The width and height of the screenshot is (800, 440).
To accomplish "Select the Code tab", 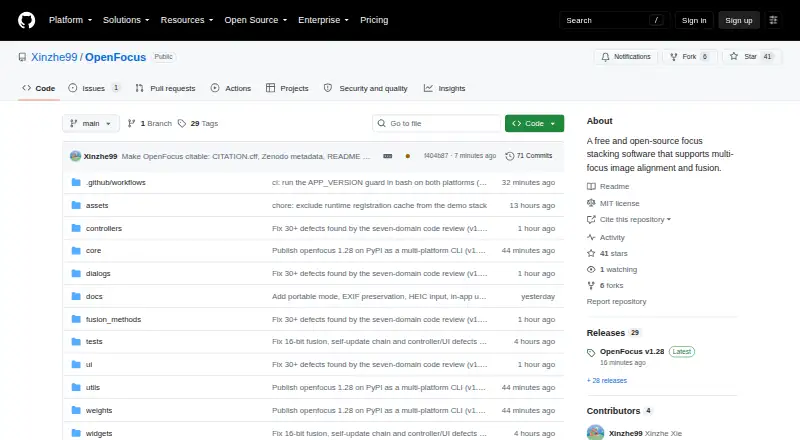I will 39,88.
